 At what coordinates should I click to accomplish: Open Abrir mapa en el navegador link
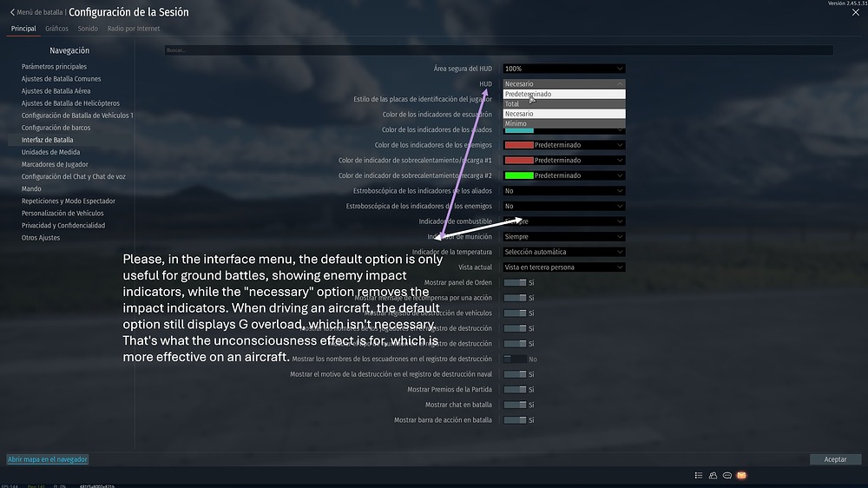[x=48, y=459]
